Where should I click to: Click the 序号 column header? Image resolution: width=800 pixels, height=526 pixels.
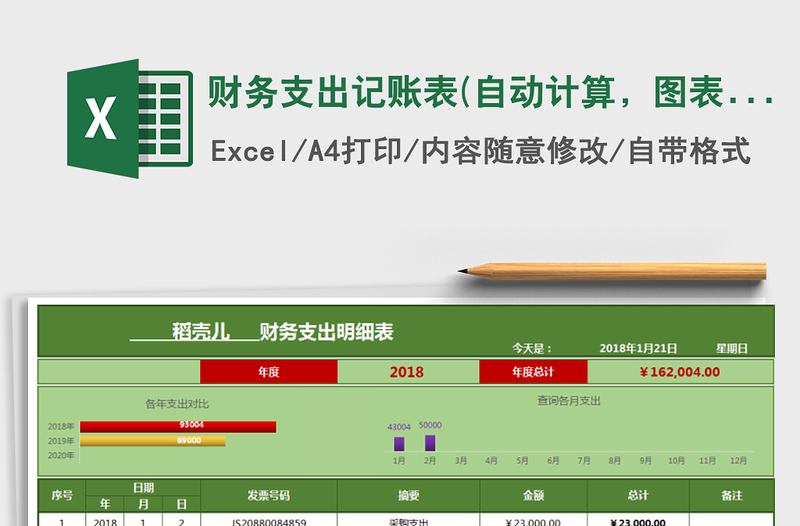(62, 495)
